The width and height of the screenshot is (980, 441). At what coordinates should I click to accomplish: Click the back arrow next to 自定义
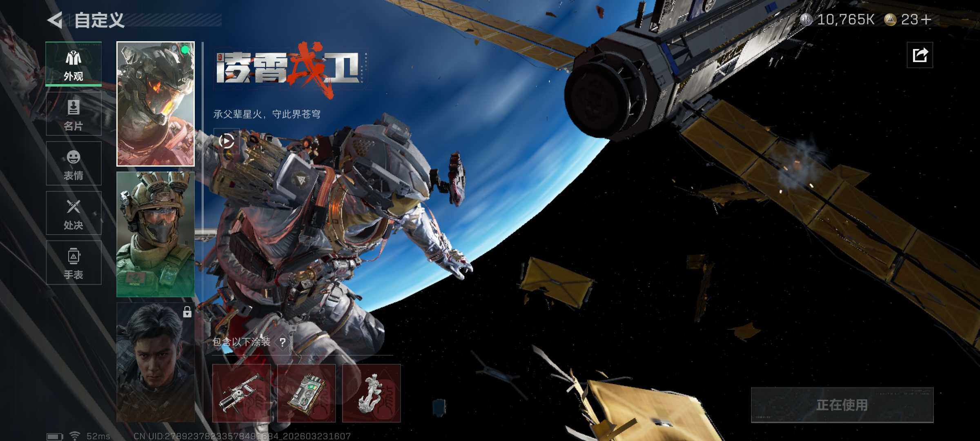pos(55,20)
